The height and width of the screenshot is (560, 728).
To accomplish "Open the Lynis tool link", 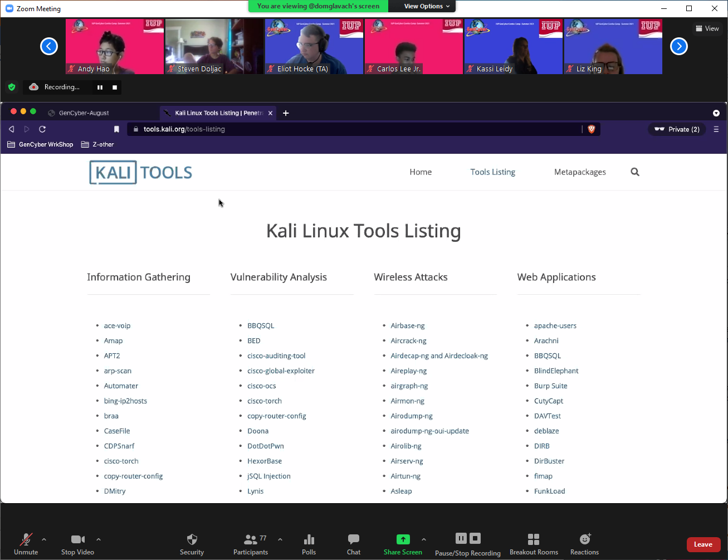I will 255,491.
